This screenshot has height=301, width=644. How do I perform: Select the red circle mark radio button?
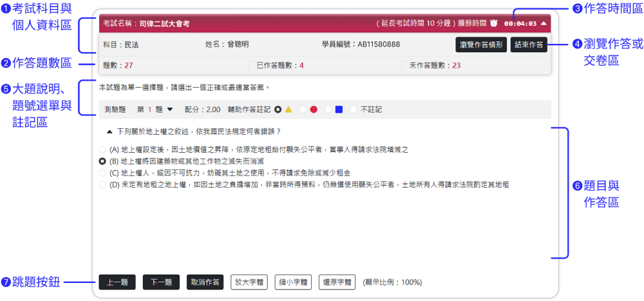coord(303,110)
